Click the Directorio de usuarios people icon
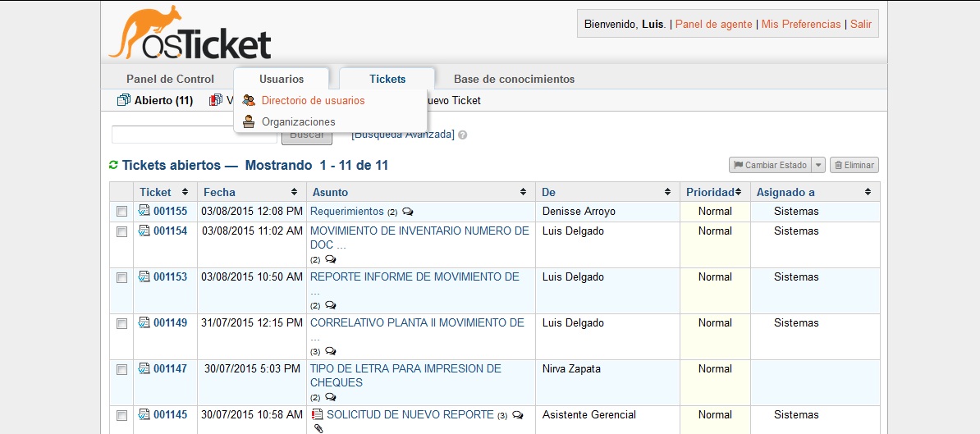The height and width of the screenshot is (434, 980). tap(249, 100)
